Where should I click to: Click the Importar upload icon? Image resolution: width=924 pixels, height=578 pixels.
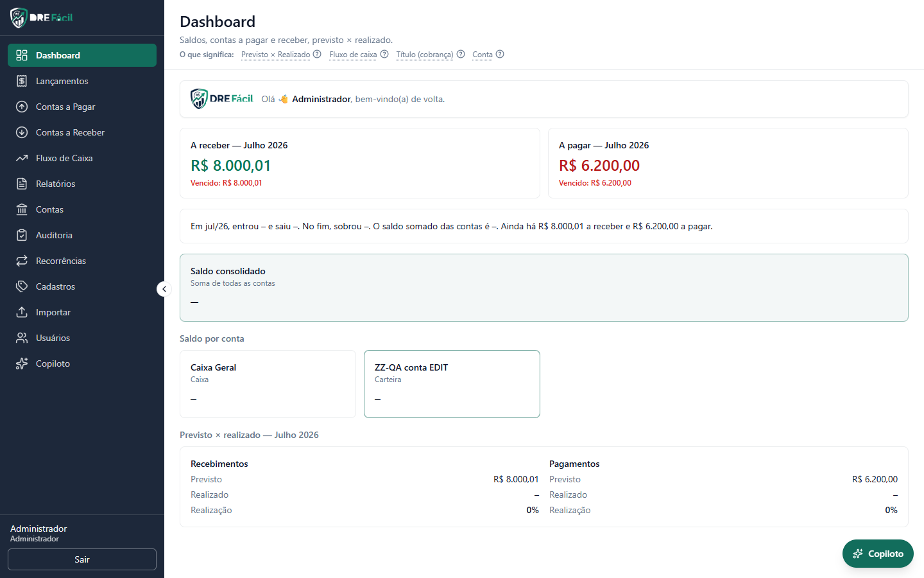(x=22, y=312)
